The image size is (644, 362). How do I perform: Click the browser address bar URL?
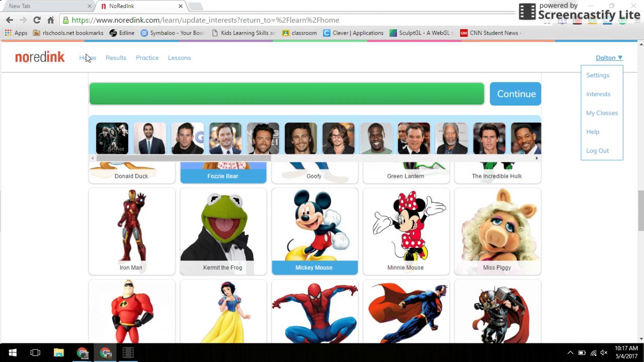[x=205, y=20]
